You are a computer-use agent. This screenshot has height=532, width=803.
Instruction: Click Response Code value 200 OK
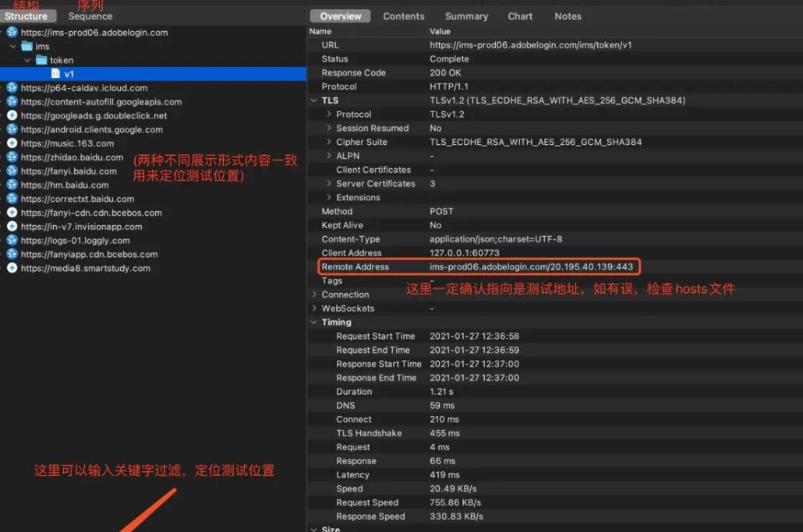[445, 72]
